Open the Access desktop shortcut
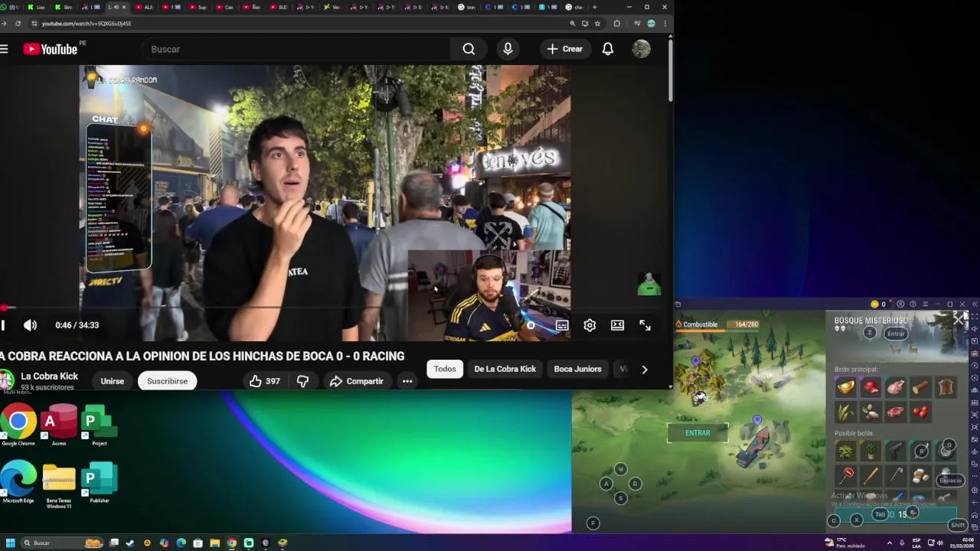 tap(59, 425)
